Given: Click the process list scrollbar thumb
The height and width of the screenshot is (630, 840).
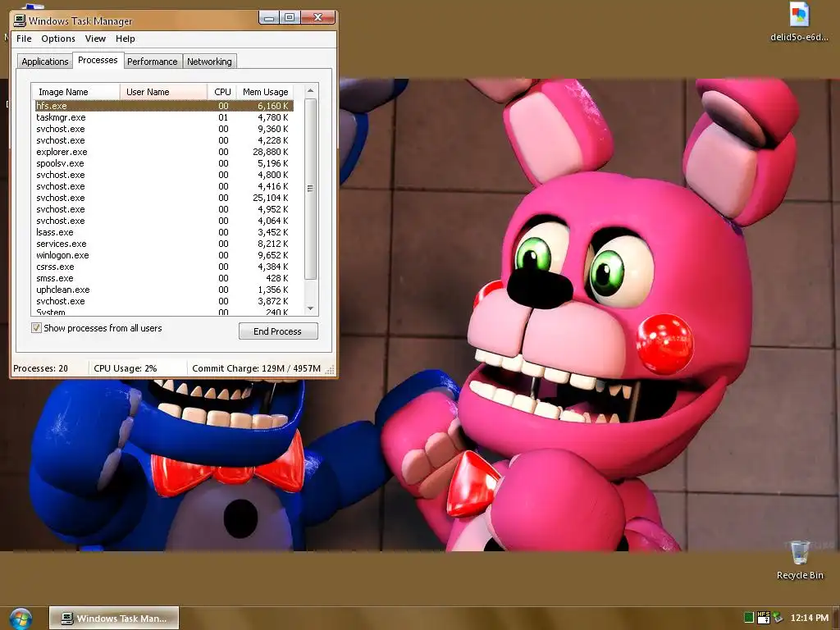Looking at the screenshot, I should click(310, 189).
